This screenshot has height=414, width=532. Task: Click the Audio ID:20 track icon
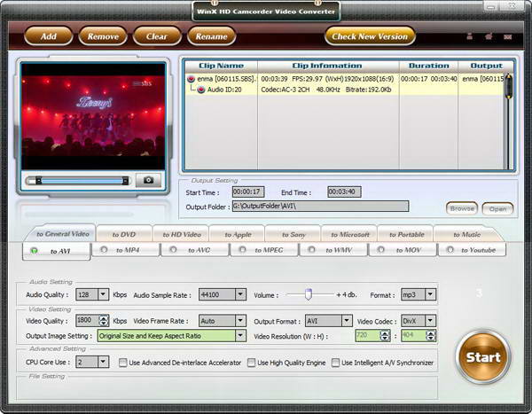point(201,90)
